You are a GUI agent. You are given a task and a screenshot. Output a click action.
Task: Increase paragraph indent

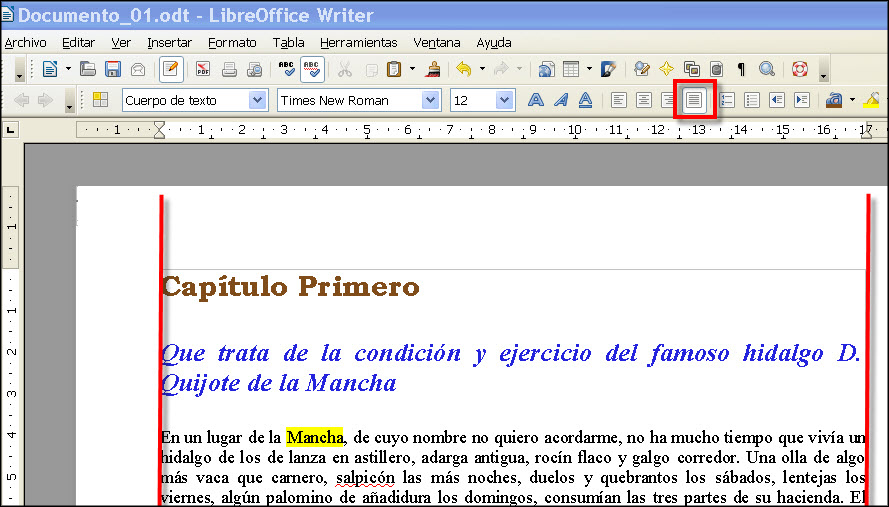click(x=802, y=100)
